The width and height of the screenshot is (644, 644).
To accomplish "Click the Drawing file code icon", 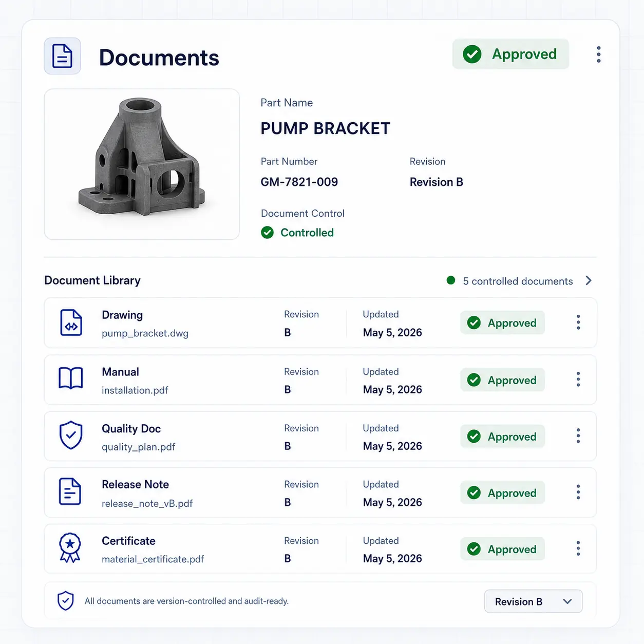I will pyautogui.click(x=71, y=323).
